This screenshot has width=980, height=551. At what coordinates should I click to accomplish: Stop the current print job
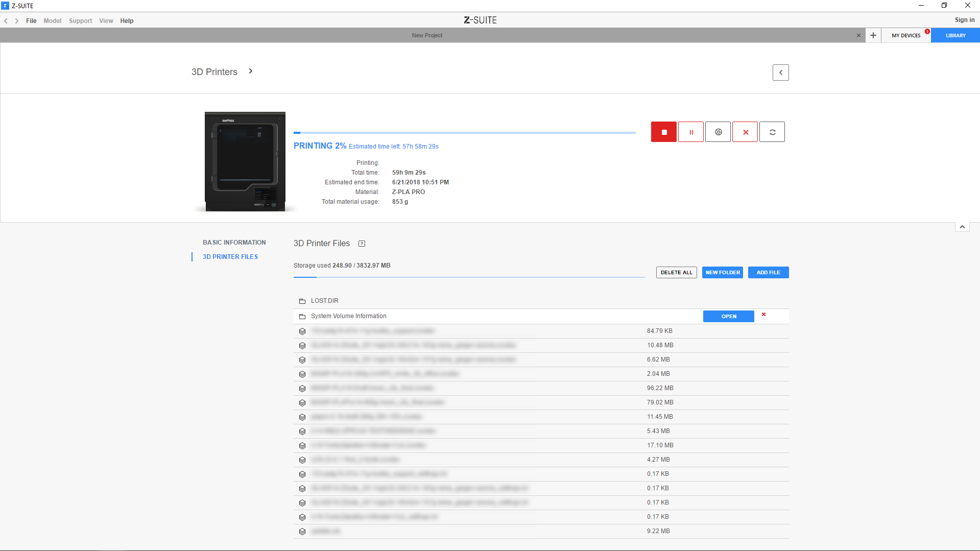pos(663,132)
